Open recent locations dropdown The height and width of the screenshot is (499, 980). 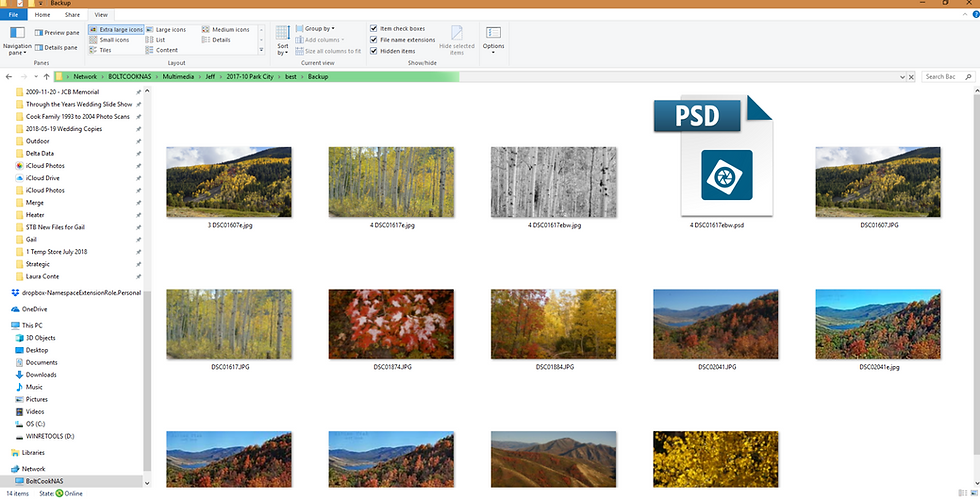[x=35, y=77]
